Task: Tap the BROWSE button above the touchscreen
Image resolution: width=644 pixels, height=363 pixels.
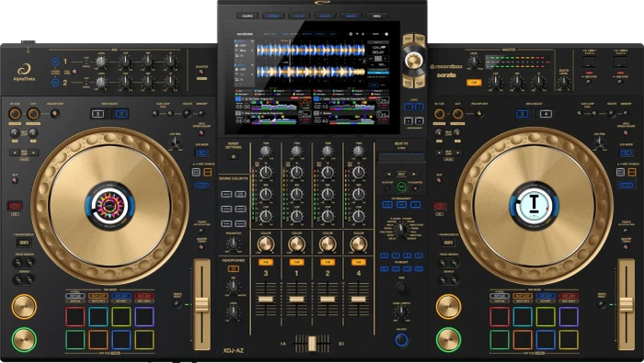Action: 273,16
